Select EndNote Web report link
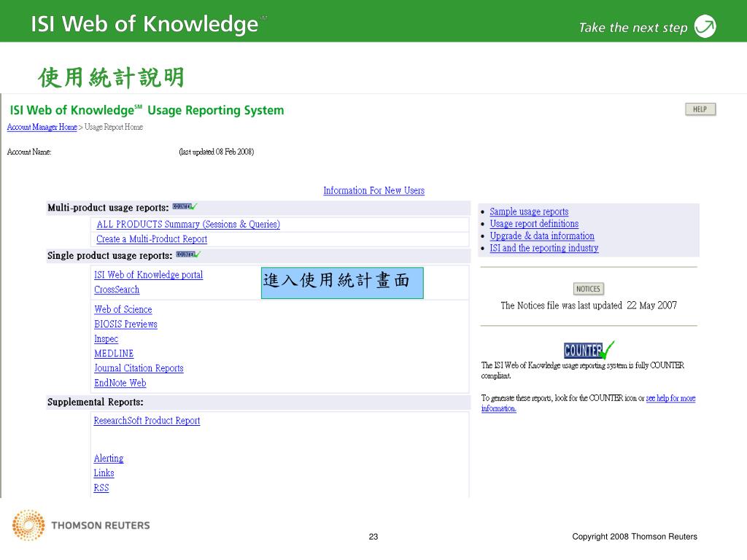This screenshot has height=560, width=747. click(120, 383)
